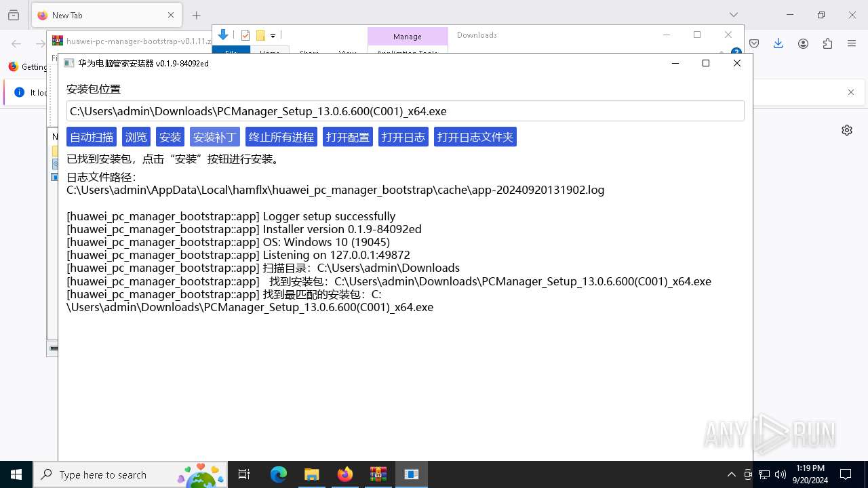Open the Windows notification center

tap(846, 474)
